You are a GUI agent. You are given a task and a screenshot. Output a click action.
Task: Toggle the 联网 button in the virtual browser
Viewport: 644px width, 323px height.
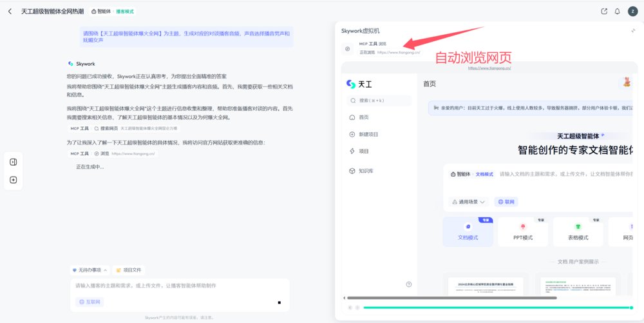[x=506, y=202]
